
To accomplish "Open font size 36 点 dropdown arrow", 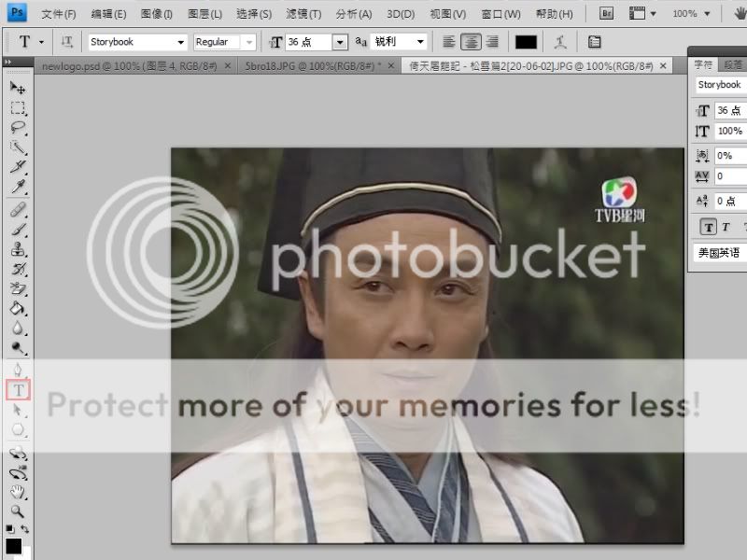I will tap(340, 42).
